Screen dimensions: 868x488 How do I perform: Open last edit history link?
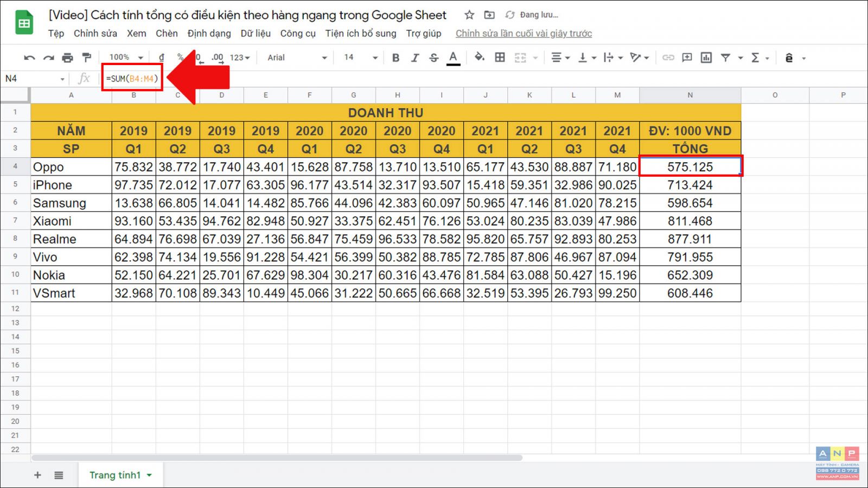pyautogui.click(x=524, y=34)
